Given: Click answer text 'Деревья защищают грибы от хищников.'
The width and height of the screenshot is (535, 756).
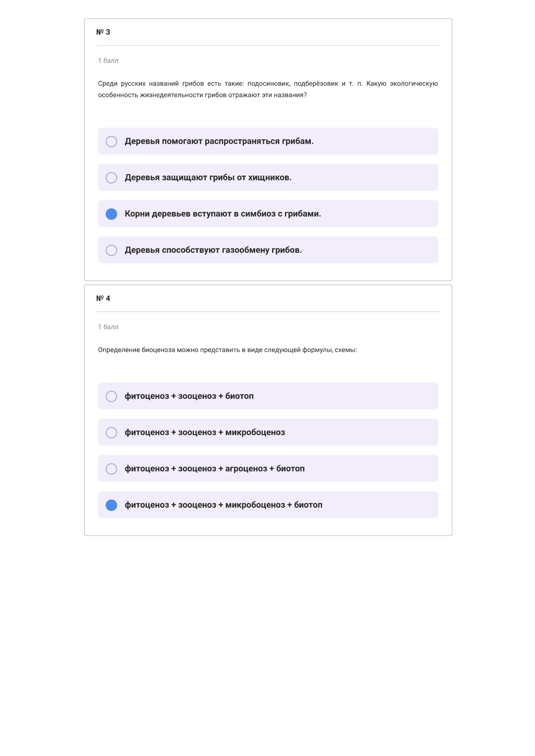Looking at the screenshot, I should pyautogui.click(x=208, y=177).
